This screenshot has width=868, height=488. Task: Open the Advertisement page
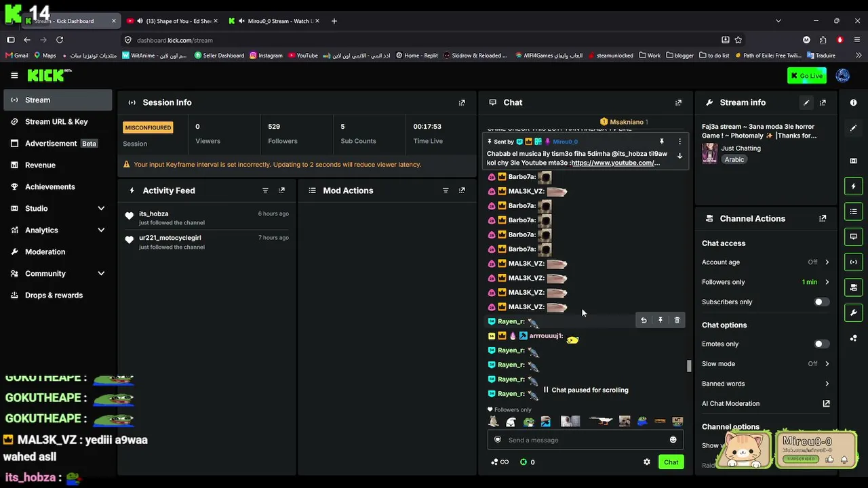(x=58, y=143)
